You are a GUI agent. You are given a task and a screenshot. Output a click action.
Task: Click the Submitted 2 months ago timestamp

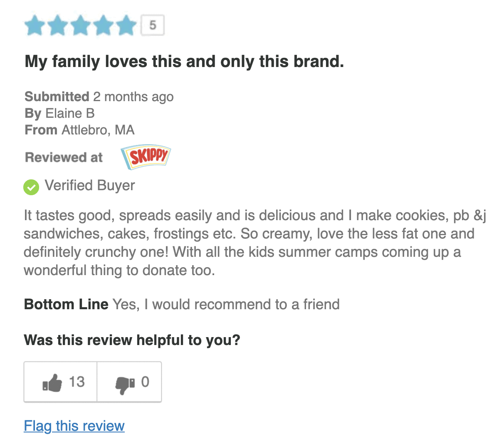pyautogui.click(x=99, y=96)
